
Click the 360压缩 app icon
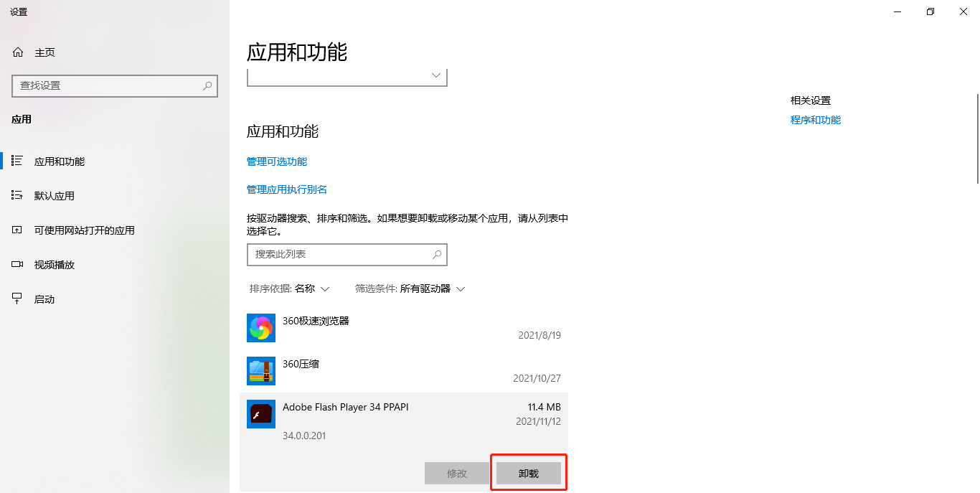(x=261, y=371)
